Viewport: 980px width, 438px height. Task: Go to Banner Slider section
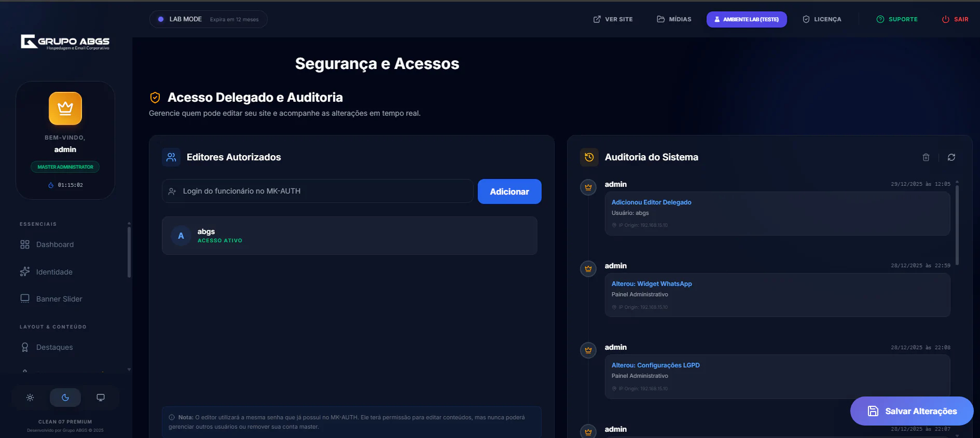(59, 299)
